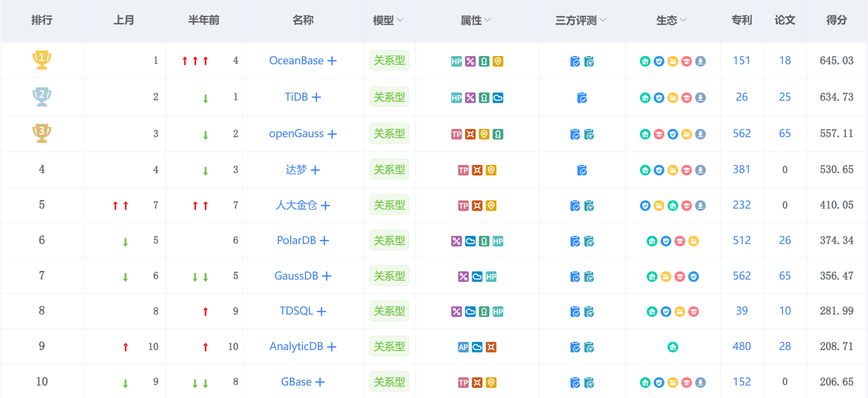The width and height of the screenshot is (868, 398).
Task: Click the silver second-place trophy icon
Action: [x=42, y=96]
